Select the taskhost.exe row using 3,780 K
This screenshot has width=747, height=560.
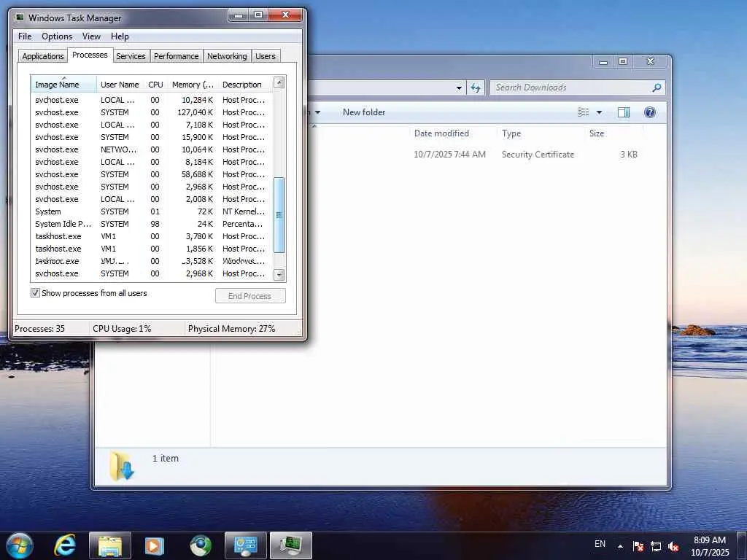(152, 236)
